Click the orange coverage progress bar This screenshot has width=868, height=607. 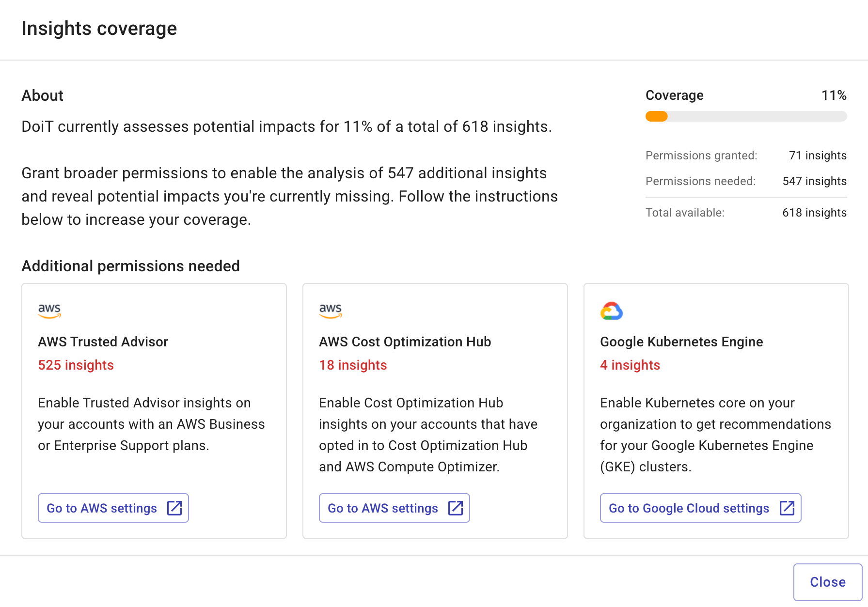pos(746,116)
